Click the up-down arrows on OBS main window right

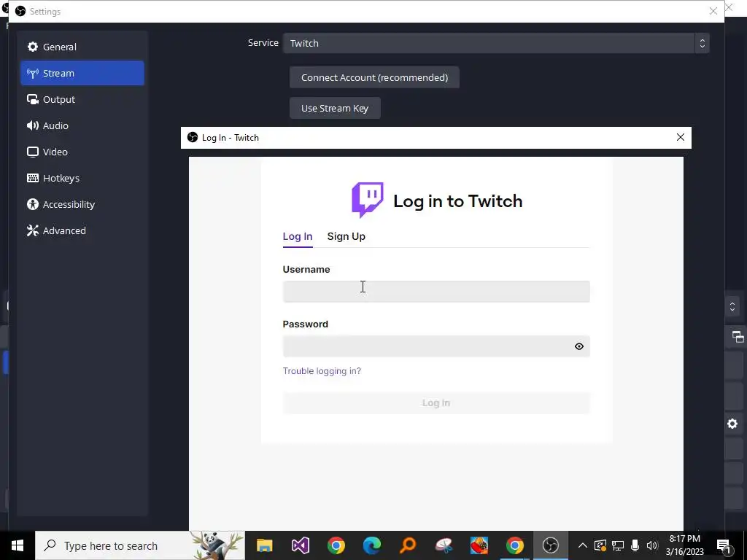click(x=732, y=306)
